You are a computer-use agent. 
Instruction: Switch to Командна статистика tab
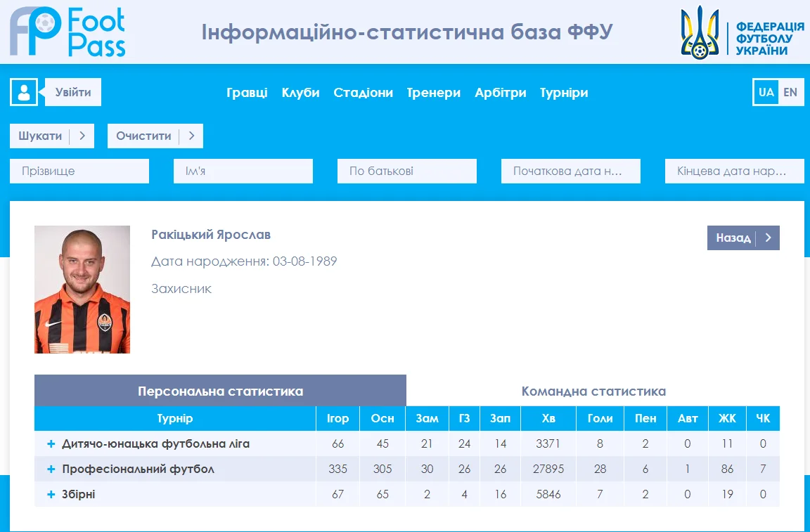click(593, 391)
